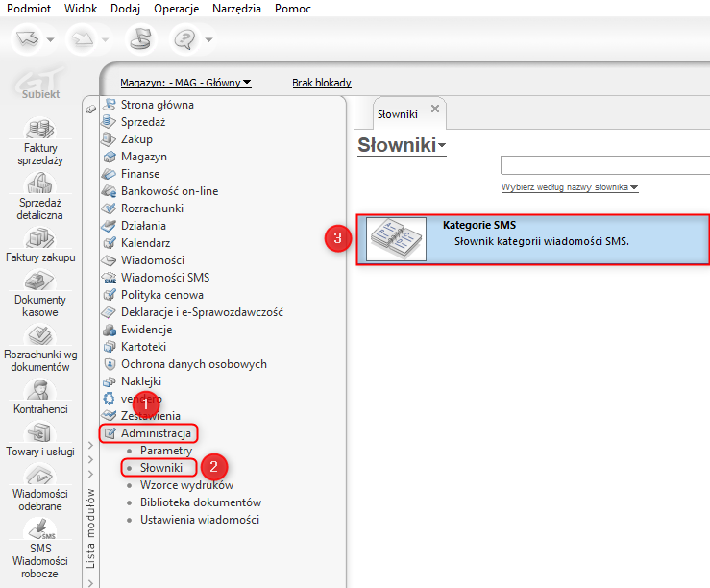The height and width of the screenshot is (588, 710).
Task: Click the Strona główna module icon
Action: tap(110, 105)
